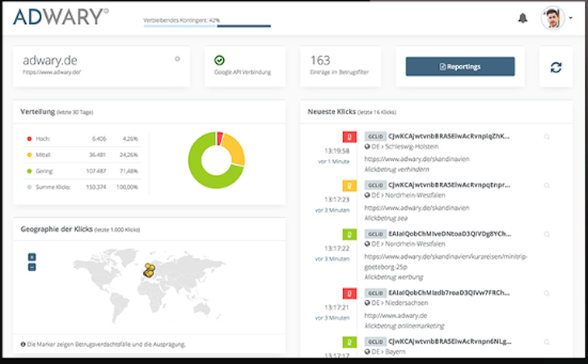Image resolution: width=588 pixels, height=364 pixels.
Task: Click the green risk icon of Bayern entry
Action: click(x=349, y=342)
